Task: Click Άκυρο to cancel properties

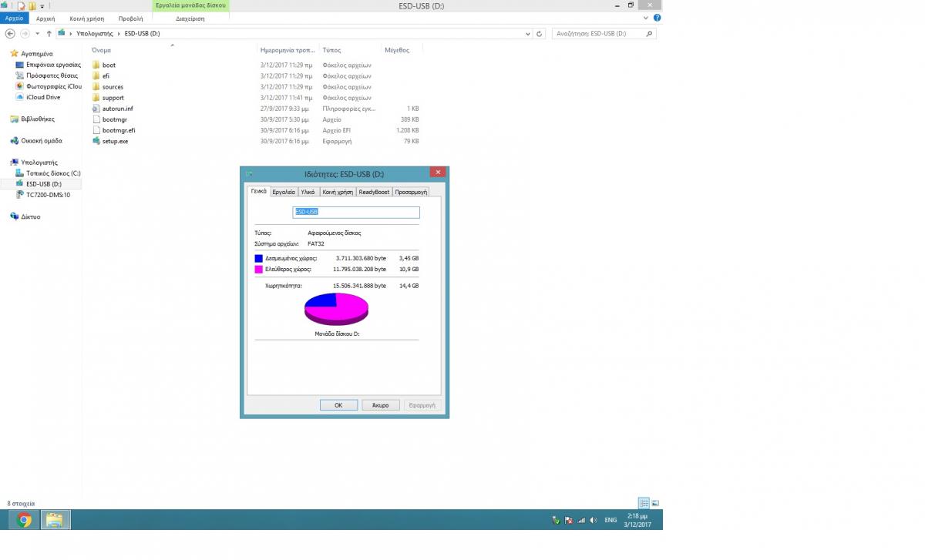Action: coord(381,405)
